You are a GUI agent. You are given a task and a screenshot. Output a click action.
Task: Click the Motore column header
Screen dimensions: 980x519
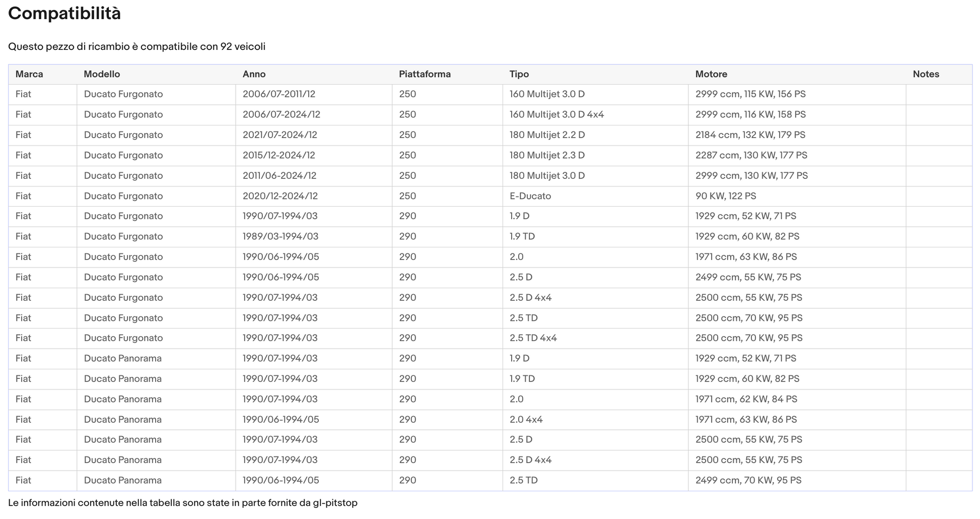[711, 74]
